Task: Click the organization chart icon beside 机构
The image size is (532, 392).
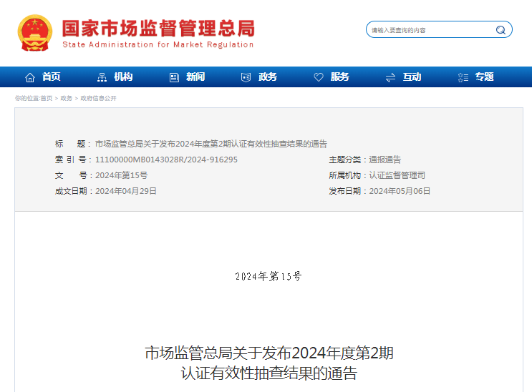Action: point(102,77)
